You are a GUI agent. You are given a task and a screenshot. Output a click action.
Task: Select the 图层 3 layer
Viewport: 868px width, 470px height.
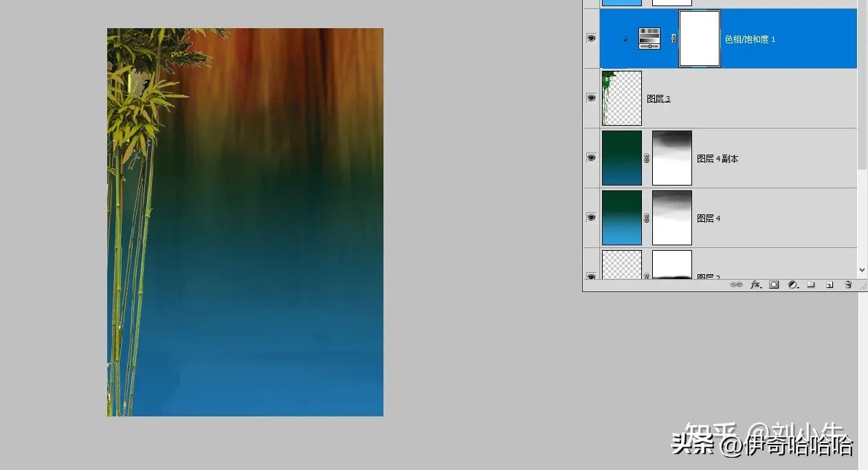(658, 98)
